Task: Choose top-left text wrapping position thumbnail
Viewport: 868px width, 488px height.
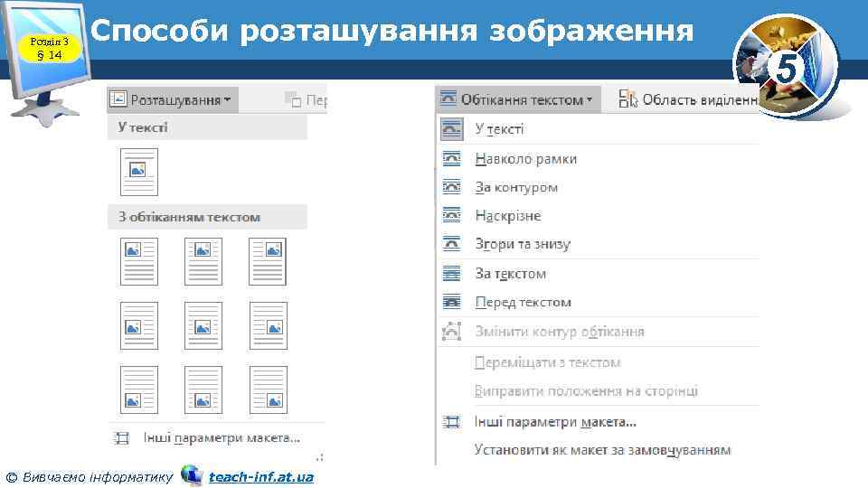Action: [x=139, y=262]
